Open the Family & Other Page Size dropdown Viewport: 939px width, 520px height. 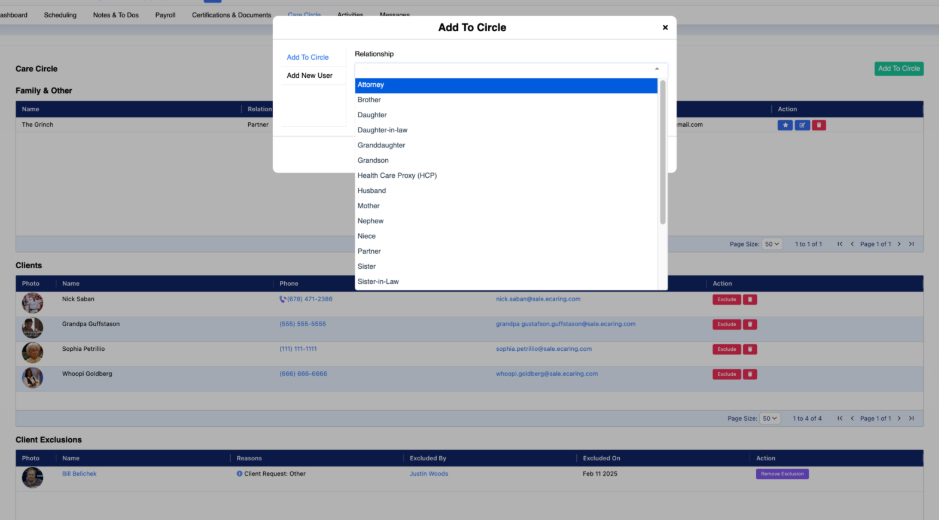point(772,244)
